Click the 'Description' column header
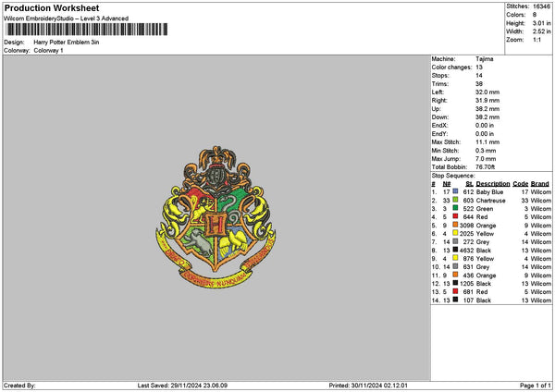Screen dimensions: 555x392 [493, 184]
